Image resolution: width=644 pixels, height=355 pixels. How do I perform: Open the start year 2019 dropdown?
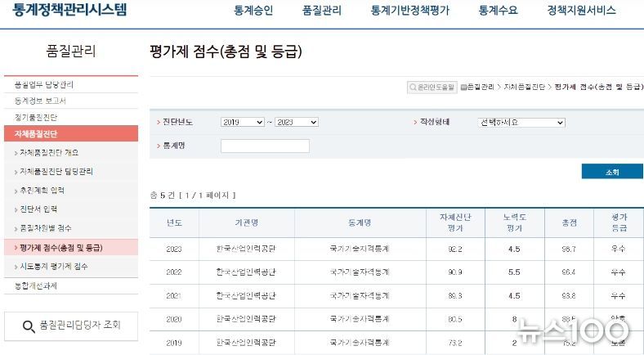pyautogui.click(x=243, y=122)
